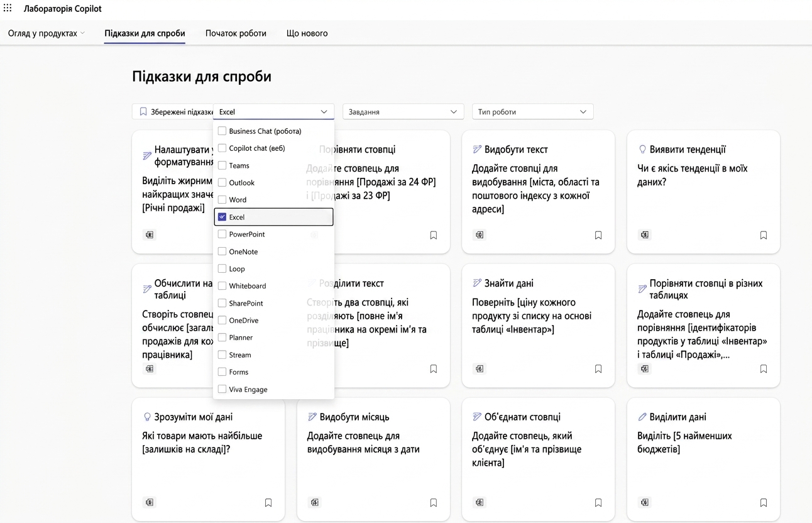Check the Word checkbox
Screen dimensions: 812x523
[x=222, y=200]
